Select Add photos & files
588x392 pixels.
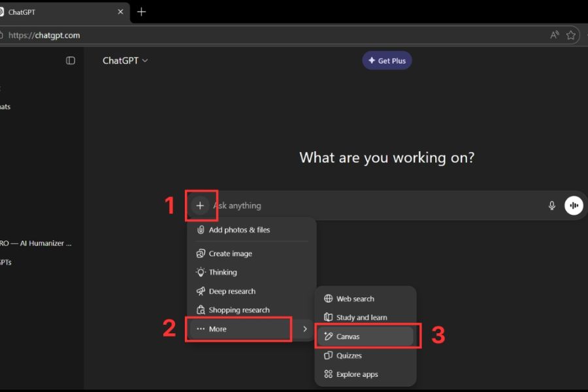pyautogui.click(x=239, y=230)
